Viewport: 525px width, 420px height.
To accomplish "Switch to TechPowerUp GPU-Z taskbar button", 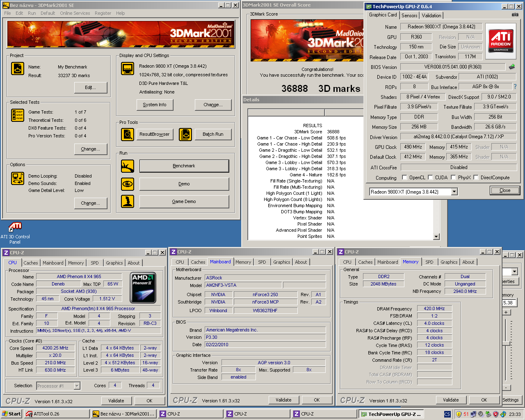I will [x=391, y=414].
